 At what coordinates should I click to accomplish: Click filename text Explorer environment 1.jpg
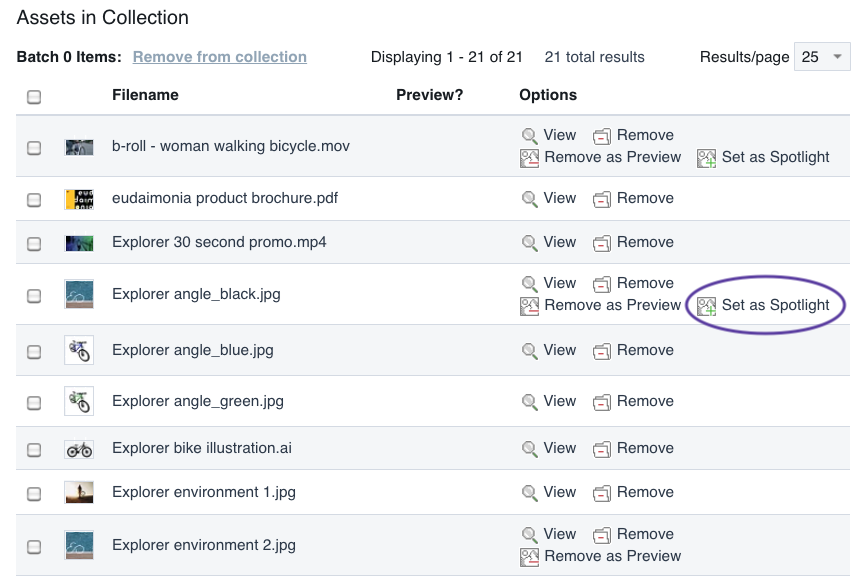(x=204, y=492)
